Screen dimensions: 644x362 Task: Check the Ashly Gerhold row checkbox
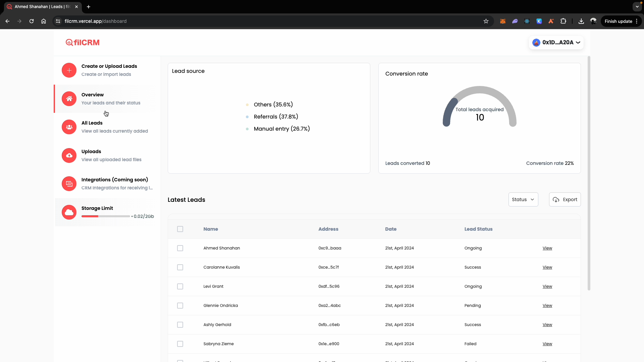click(x=180, y=325)
